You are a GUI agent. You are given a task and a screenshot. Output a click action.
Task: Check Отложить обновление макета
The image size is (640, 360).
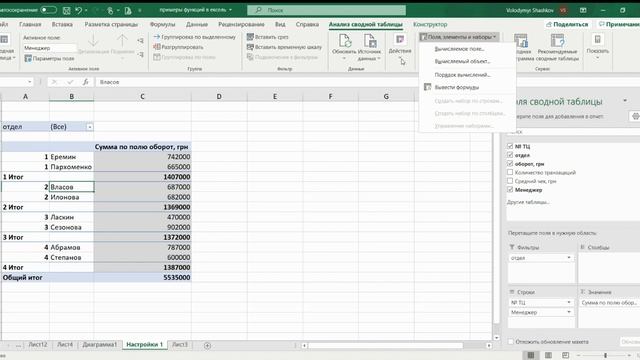(511, 342)
